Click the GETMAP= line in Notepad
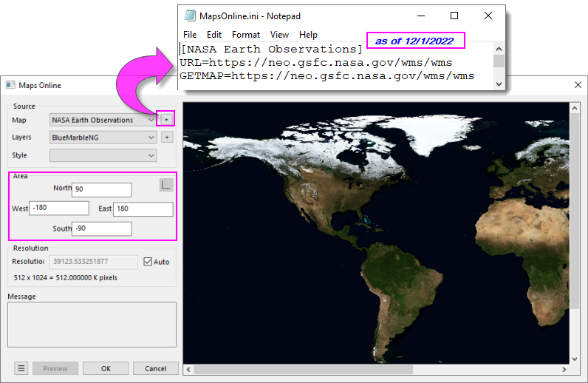 (x=327, y=76)
